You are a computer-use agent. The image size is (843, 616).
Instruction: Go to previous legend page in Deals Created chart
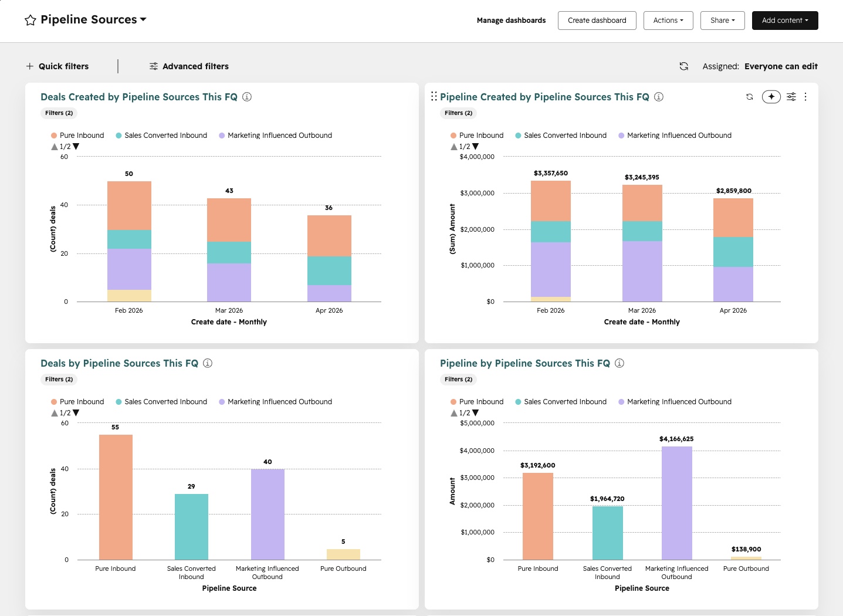pos(55,147)
